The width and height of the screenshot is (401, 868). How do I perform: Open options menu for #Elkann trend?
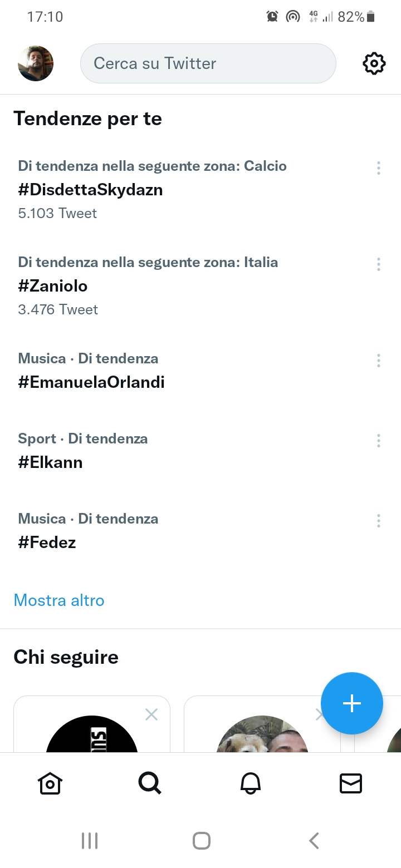(379, 441)
